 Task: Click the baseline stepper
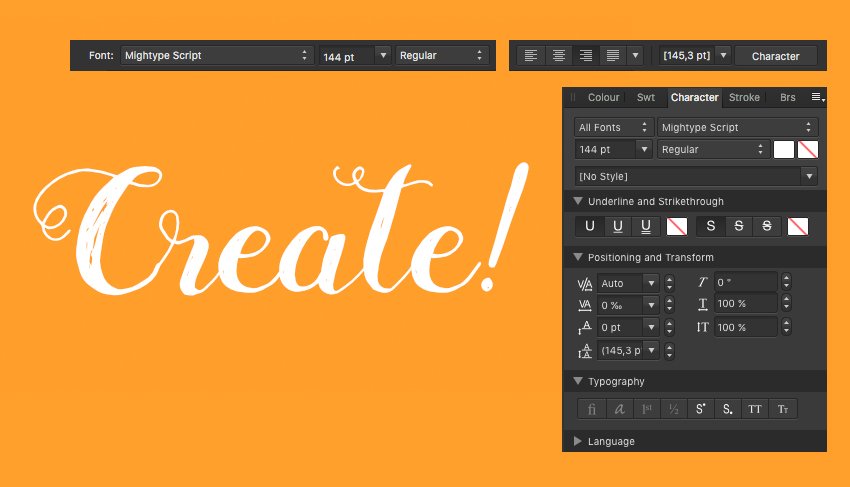tap(669, 328)
